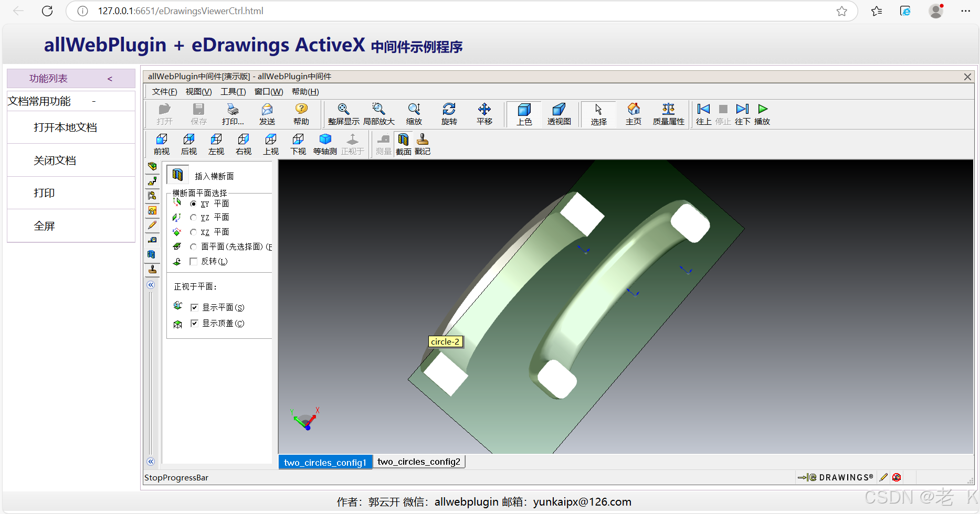
Task: Select the XY 平面 radio button
Action: [193, 204]
